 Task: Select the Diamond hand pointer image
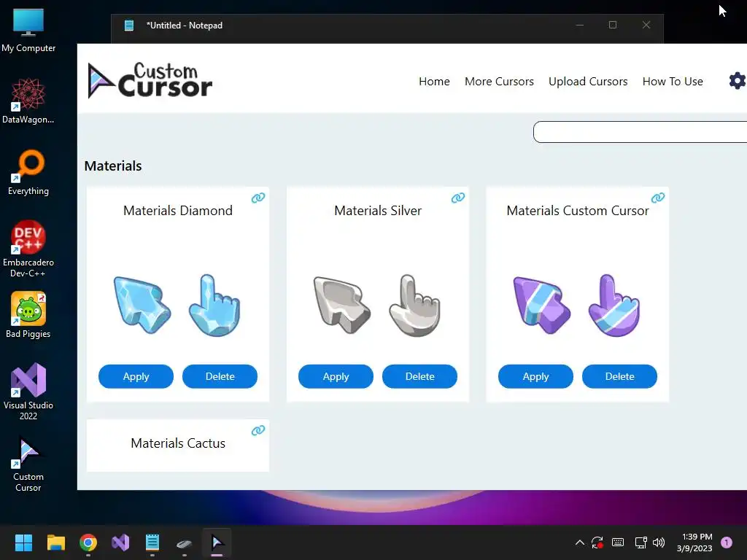(x=214, y=306)
